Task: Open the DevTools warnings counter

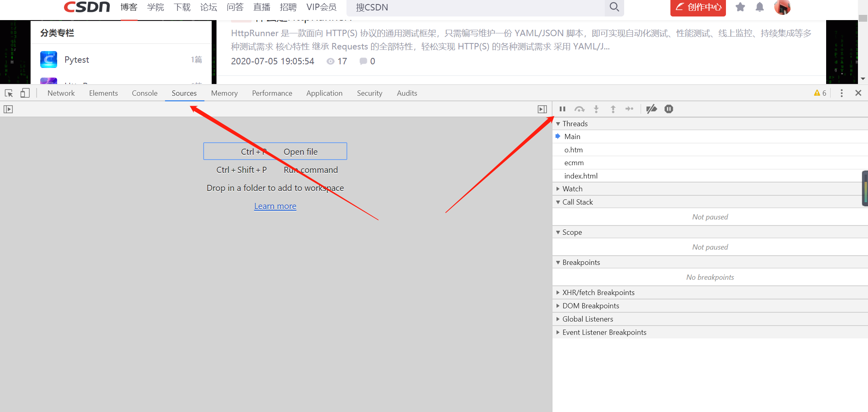Action: click(x=820, y=93)
